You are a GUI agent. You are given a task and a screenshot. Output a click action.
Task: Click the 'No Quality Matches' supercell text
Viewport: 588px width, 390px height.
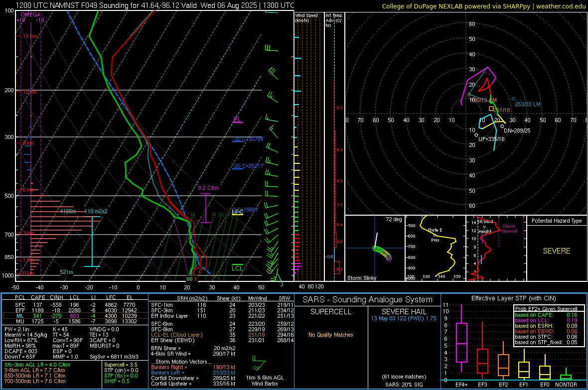(331, 335)
